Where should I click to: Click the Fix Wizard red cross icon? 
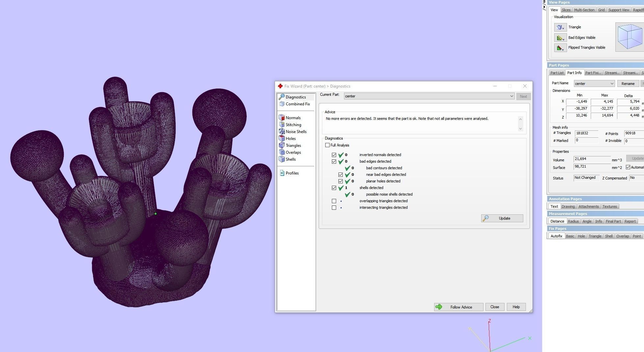280,86
